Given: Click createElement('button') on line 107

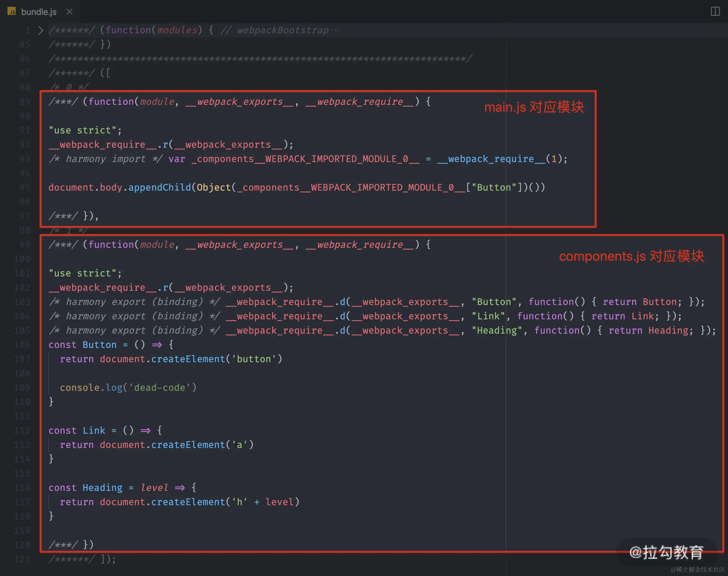Looking at the screenshot, I should [216, 359].
